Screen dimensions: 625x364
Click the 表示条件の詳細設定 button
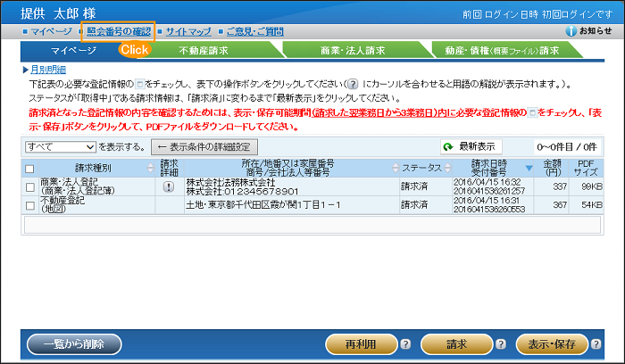click(x=204, y=147)
